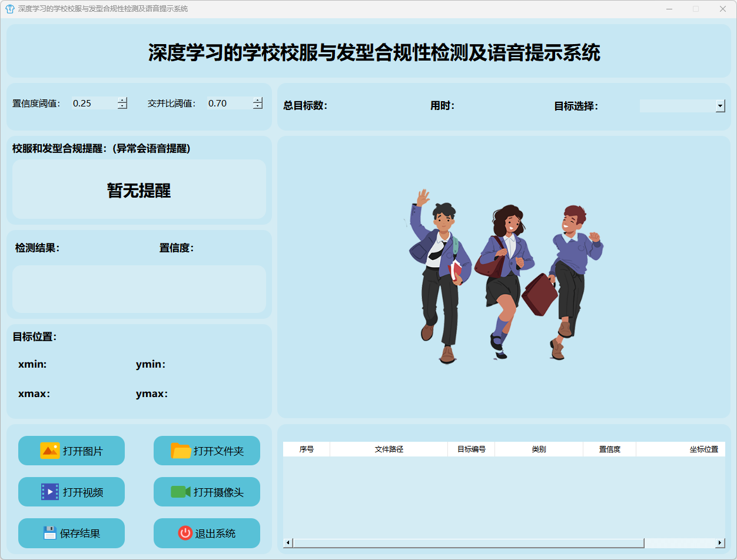Increase the 交并比阈值 value with up arrow

(258, 100)
